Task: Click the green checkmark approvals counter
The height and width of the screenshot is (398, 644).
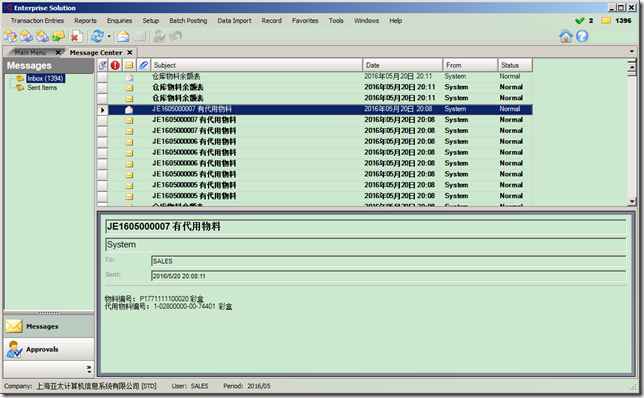Action: click(580, 21)
